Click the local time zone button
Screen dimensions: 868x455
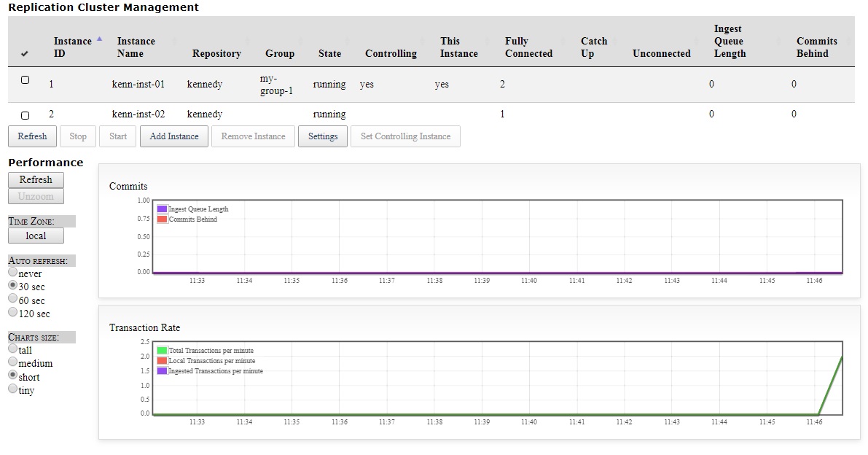point(36,235)
